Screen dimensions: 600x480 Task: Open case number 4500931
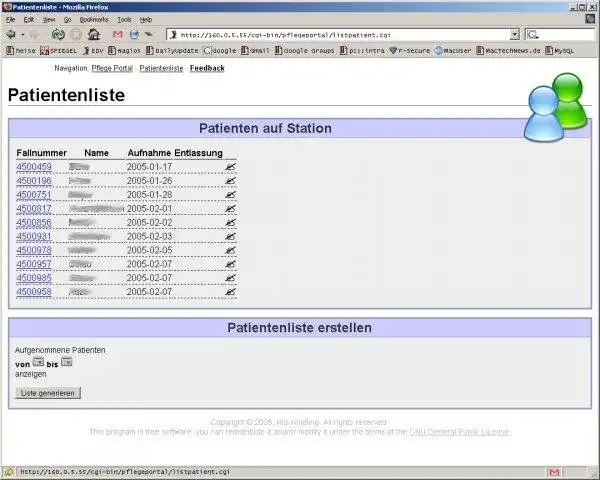(34, 236)
